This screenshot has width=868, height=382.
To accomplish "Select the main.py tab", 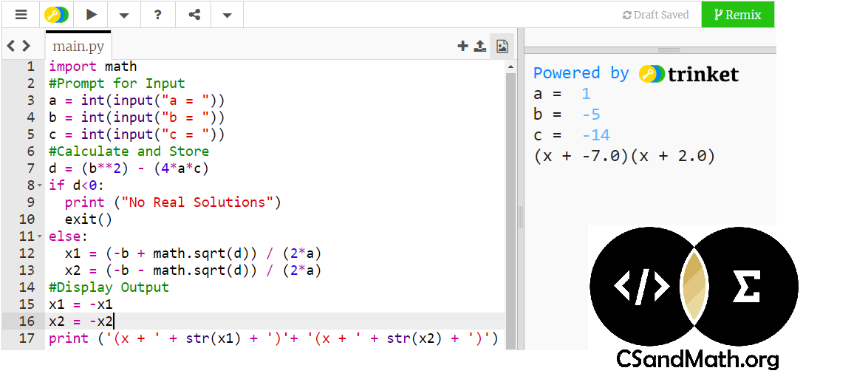I will 78,45.
